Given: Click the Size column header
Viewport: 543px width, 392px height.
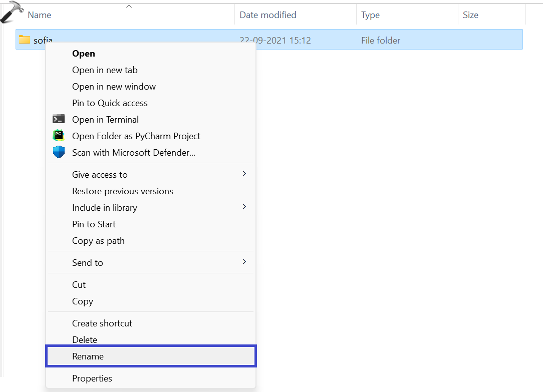Looking at the screenshot, I should click(470, 15).
